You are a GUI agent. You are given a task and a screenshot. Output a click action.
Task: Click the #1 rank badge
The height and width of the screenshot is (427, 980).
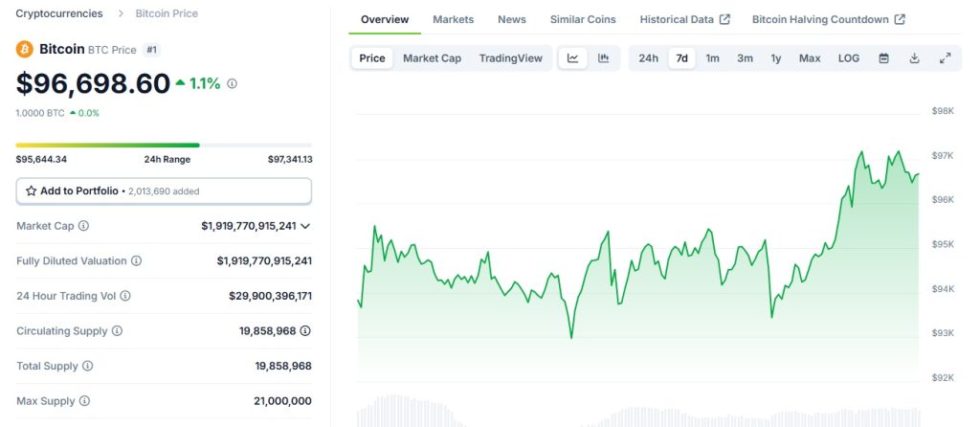click(x=151, y=50)
